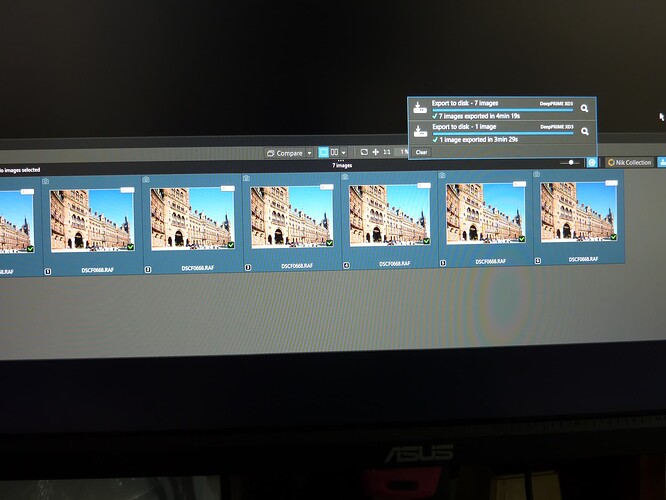Click green processed checkmark on virtual copy 2

point(231,245)
